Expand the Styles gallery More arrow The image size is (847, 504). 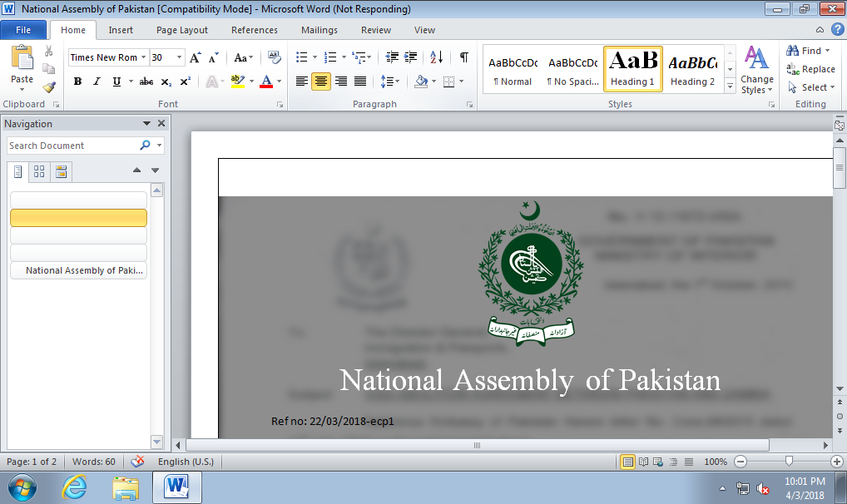(x=730, y=86)
